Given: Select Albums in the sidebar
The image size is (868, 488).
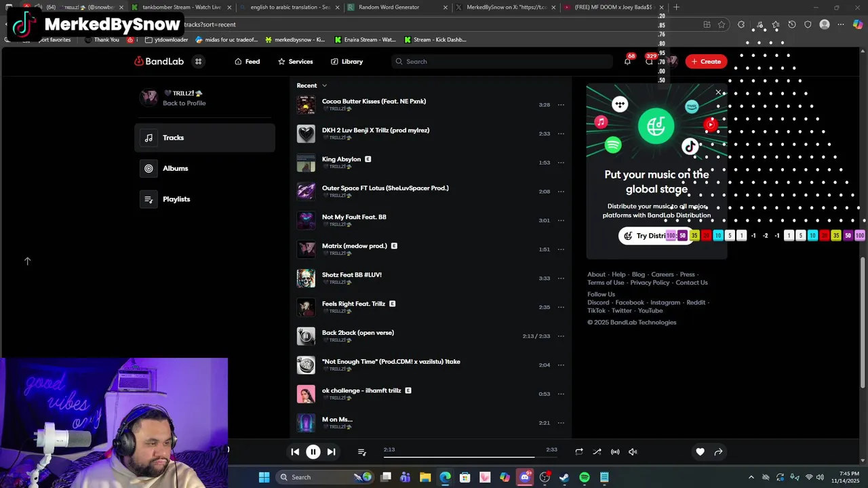Looking at the screenshot, I should pyautogui.click(x=205, y=168).
